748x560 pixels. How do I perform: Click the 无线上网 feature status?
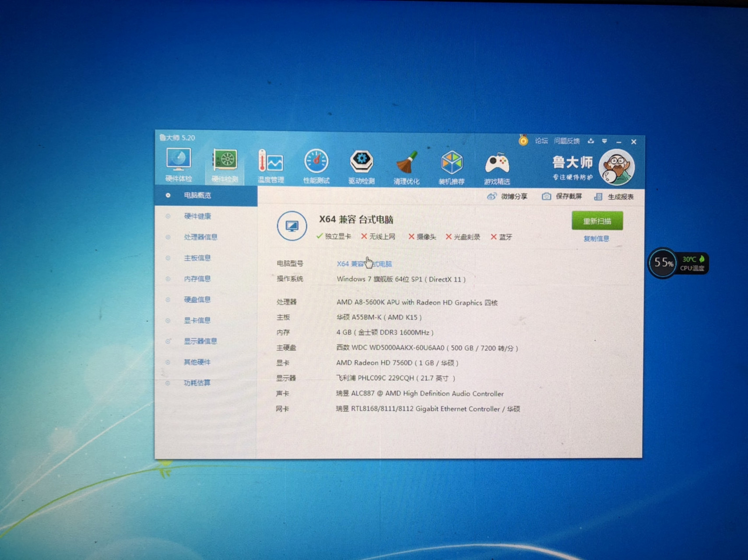[378, 237]
